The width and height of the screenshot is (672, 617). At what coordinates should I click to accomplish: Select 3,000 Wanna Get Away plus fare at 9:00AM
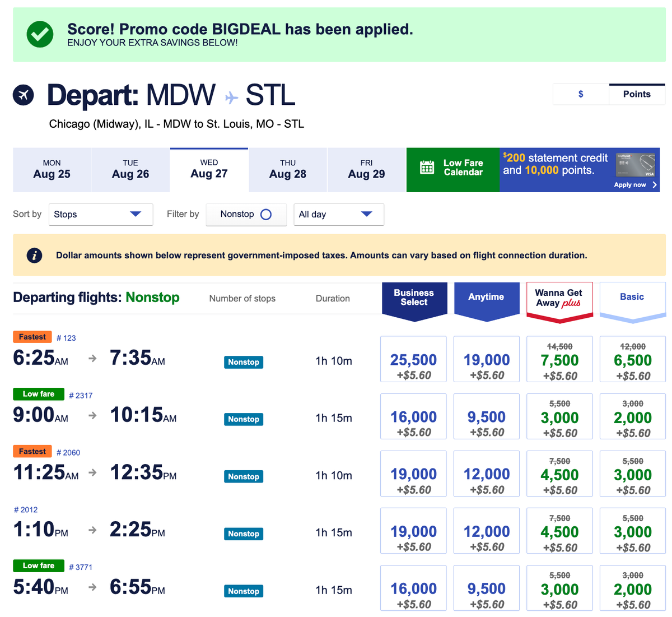coord(559,416)
